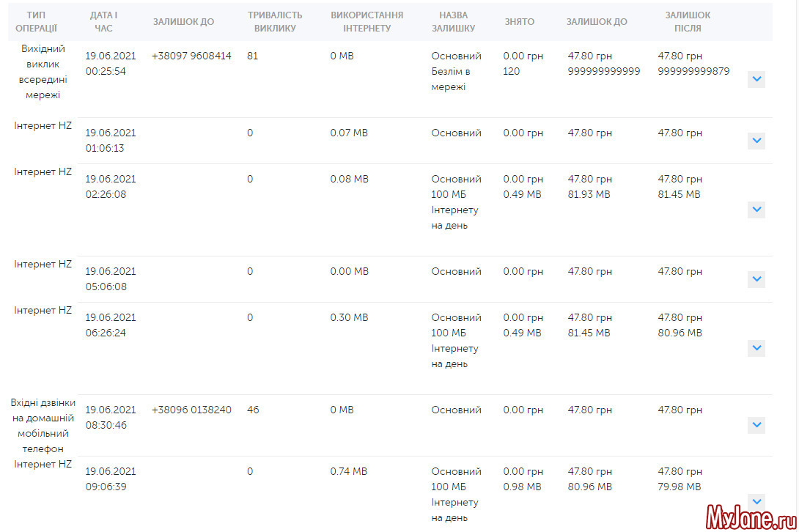Click the Вихідний виклик всередині мережі operation cell
The image size is (799, 532).
coord(43,72)
